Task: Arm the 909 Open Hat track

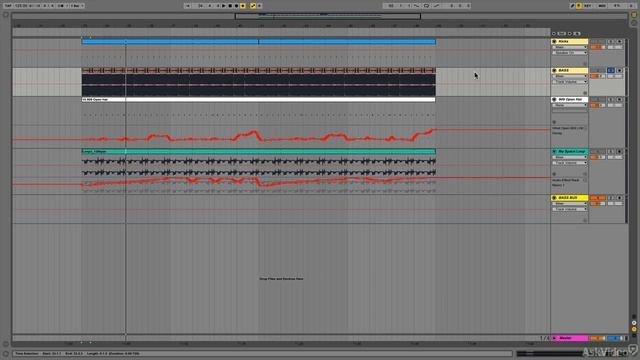Action: point(620,99)
